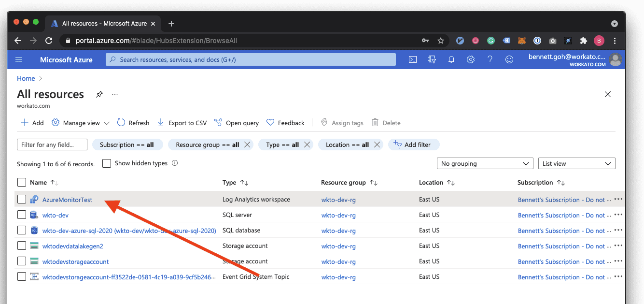The image size is (644, 304).
Task: Open the wktodevstorageaccount storage account
Action: (75, 261)
